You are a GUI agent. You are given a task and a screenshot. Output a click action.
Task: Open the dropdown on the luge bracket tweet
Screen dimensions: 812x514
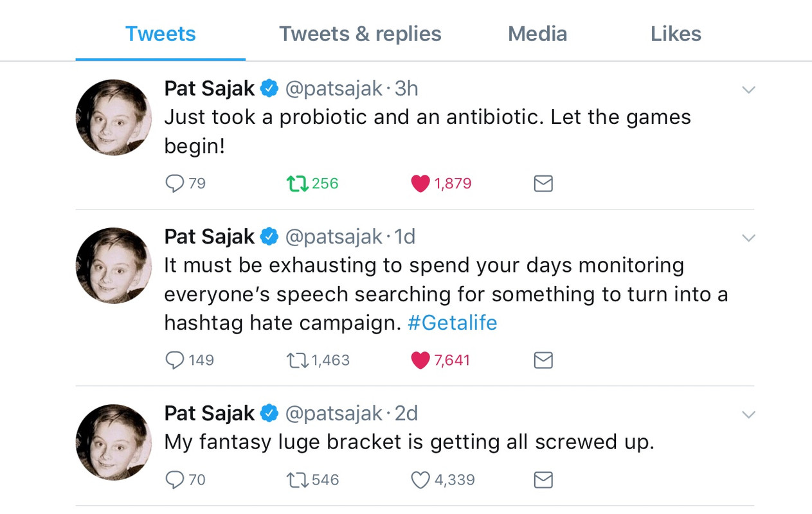(748, 414)
